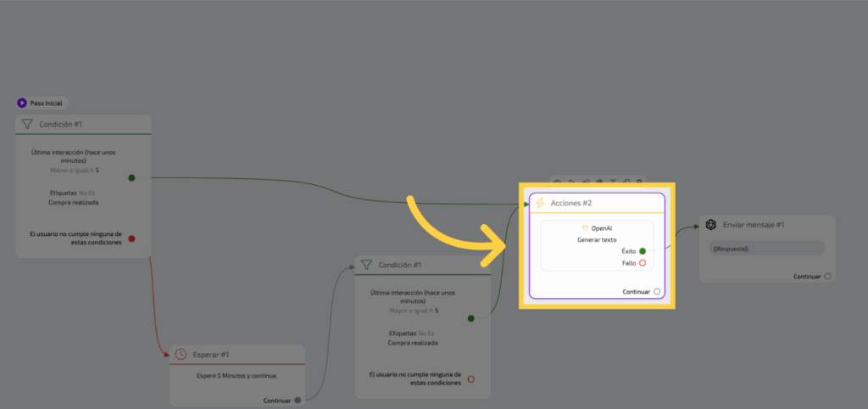Click the green Éxito output dot

click(643, 251)
